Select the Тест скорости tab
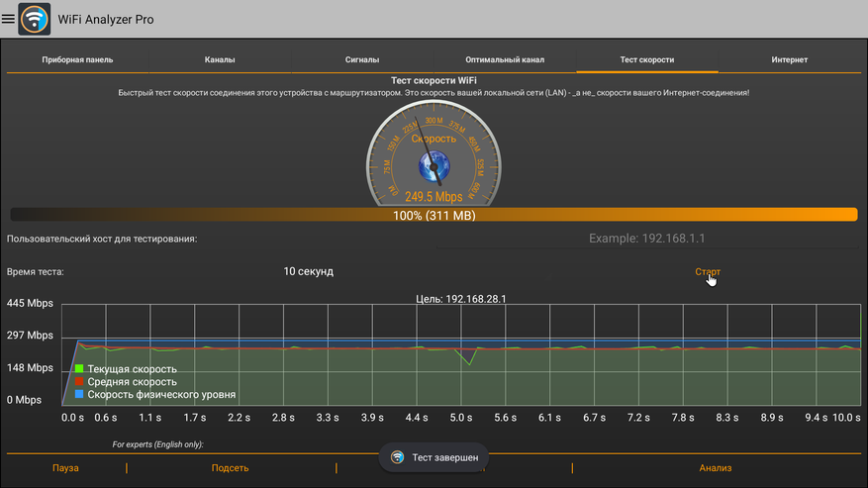 click(647, 59)
